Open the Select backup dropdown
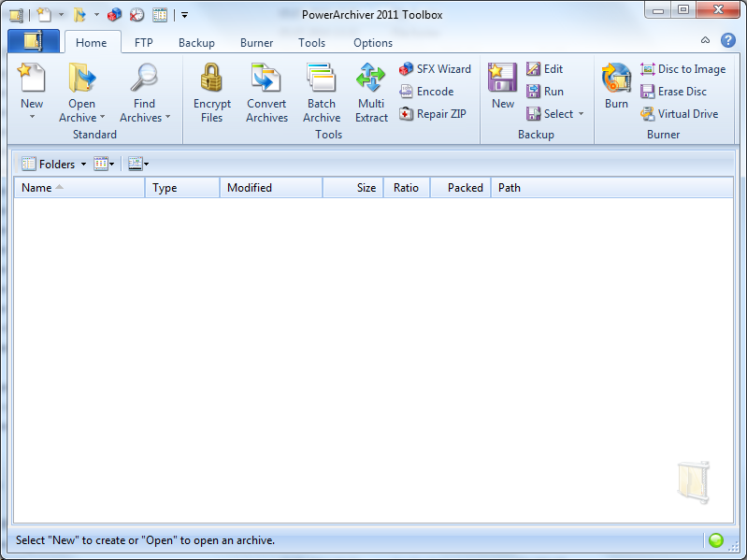747x560 pixels. [x=555, y=114]
